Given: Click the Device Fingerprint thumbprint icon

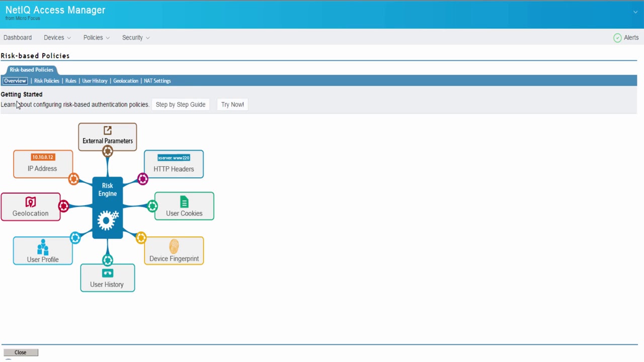Looking at the screenshot, I should coord(174,246).
